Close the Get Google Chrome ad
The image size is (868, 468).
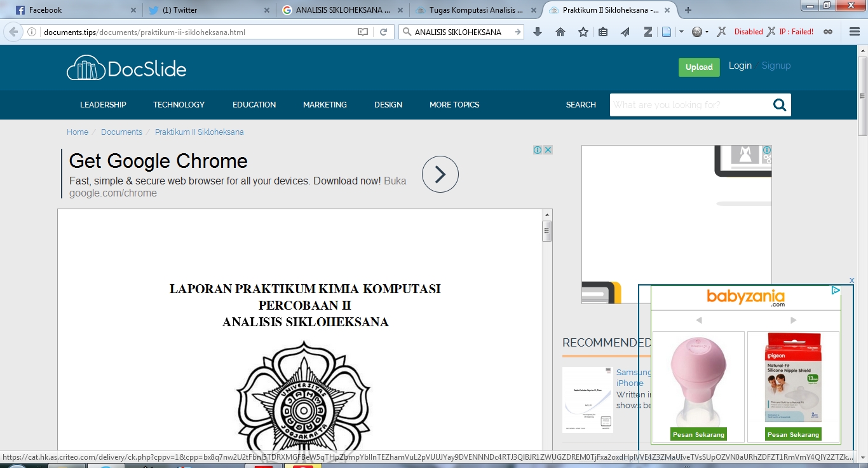pyautogui.click(x=548, y=150)
